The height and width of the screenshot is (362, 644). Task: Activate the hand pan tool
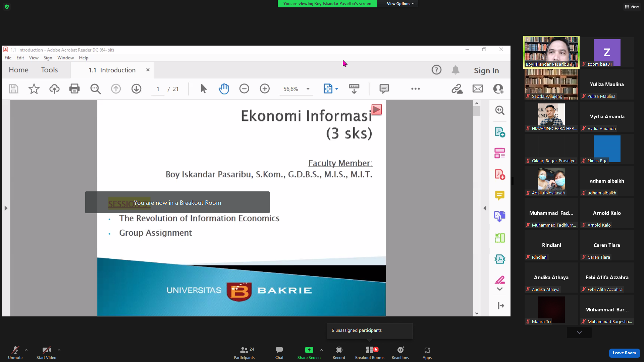coord(224,89)
